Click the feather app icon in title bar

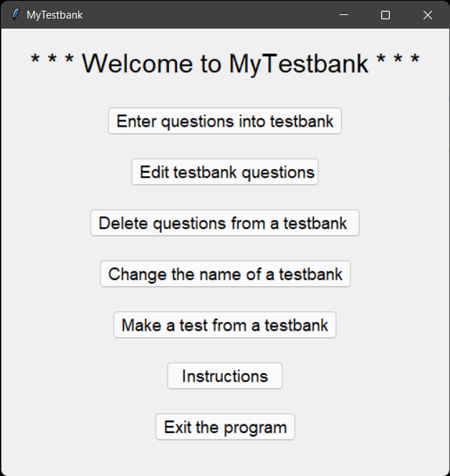tap(15, 14)
